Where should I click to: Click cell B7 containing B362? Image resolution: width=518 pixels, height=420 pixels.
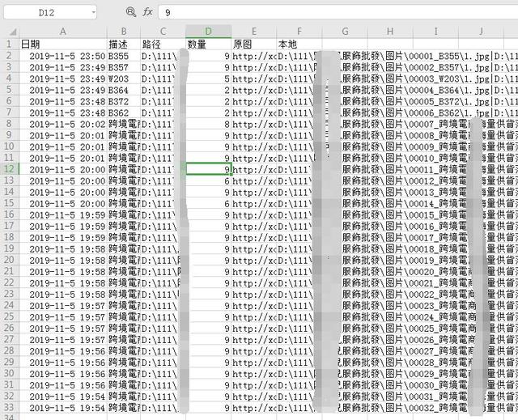(x=124, y=112)
